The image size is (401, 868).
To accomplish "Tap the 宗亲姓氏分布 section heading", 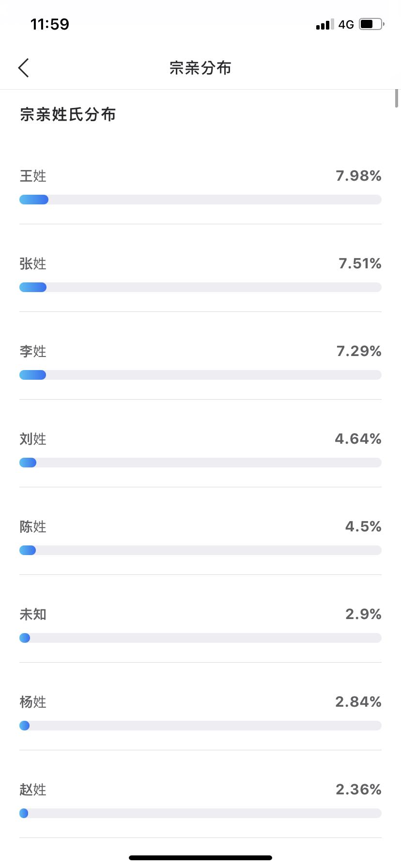I will (68, 115).
